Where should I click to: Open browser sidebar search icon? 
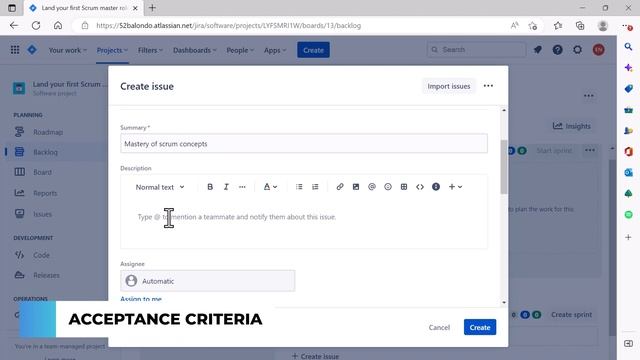(629, 47)
